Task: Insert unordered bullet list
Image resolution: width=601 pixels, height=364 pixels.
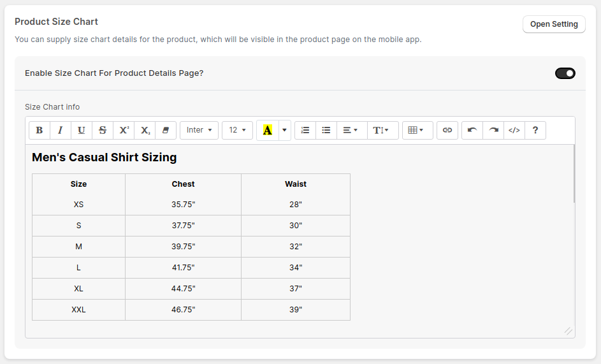Action: [326, 131]
